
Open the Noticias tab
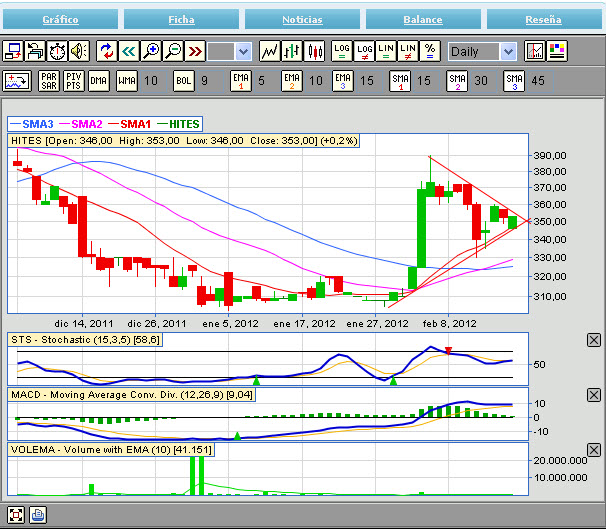[x=302, y=20]
